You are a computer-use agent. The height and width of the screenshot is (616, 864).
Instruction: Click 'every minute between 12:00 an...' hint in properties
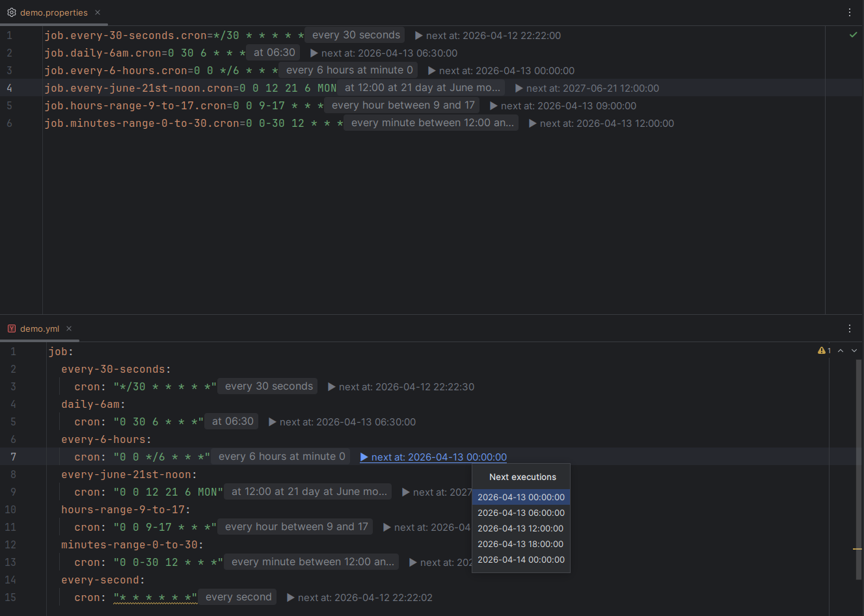[x=432, y=123]
